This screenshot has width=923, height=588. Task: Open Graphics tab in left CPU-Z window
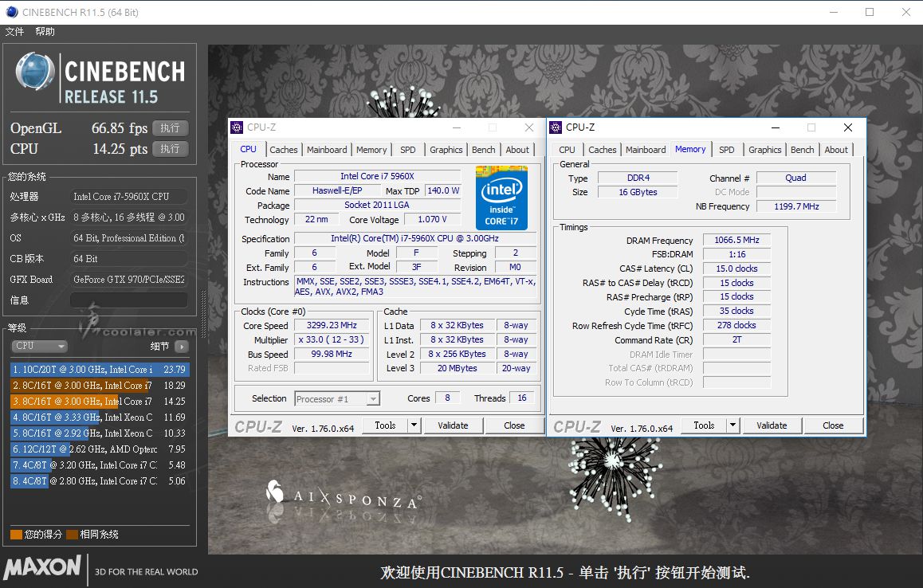point(446,150)
